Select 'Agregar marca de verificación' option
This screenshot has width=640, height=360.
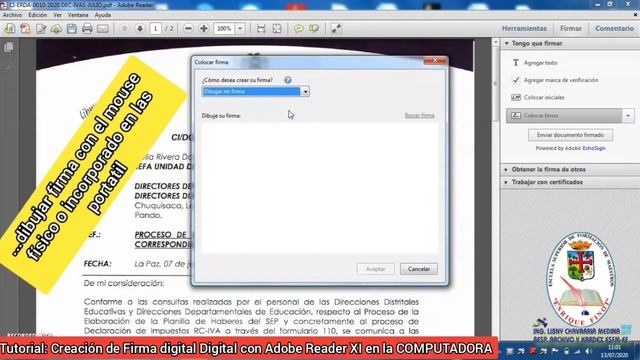click(x=561, y=80)
